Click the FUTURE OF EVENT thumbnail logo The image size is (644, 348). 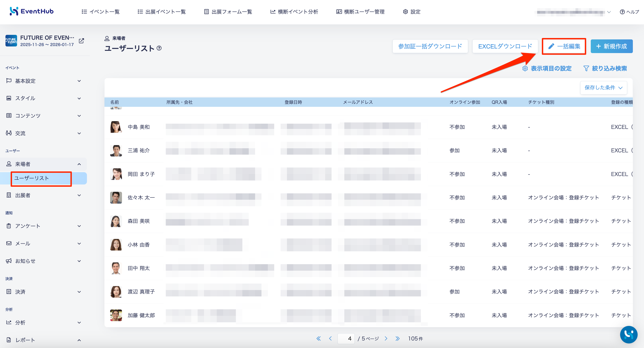[x=11, y=41]
